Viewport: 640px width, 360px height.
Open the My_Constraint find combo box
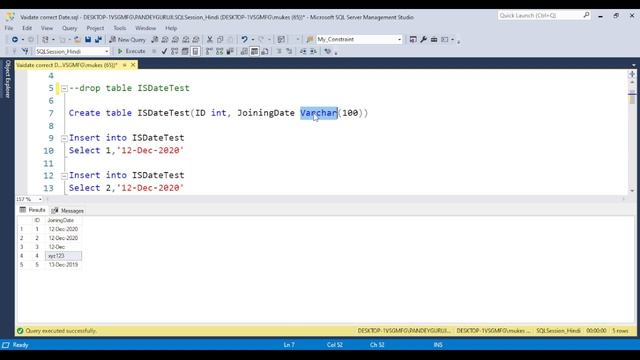[x=399, y=40]
